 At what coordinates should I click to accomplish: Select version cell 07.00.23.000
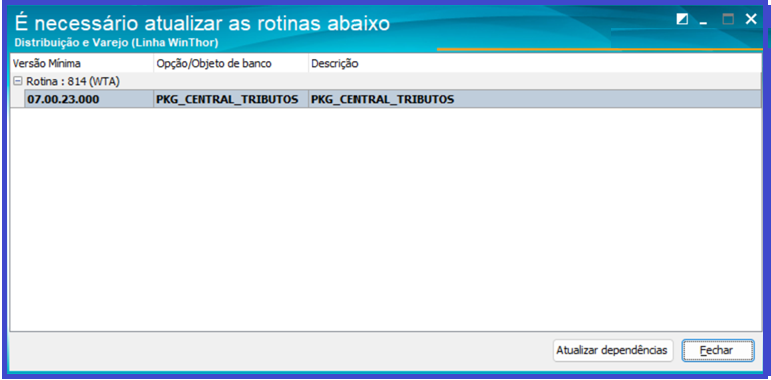pos(89,99)
